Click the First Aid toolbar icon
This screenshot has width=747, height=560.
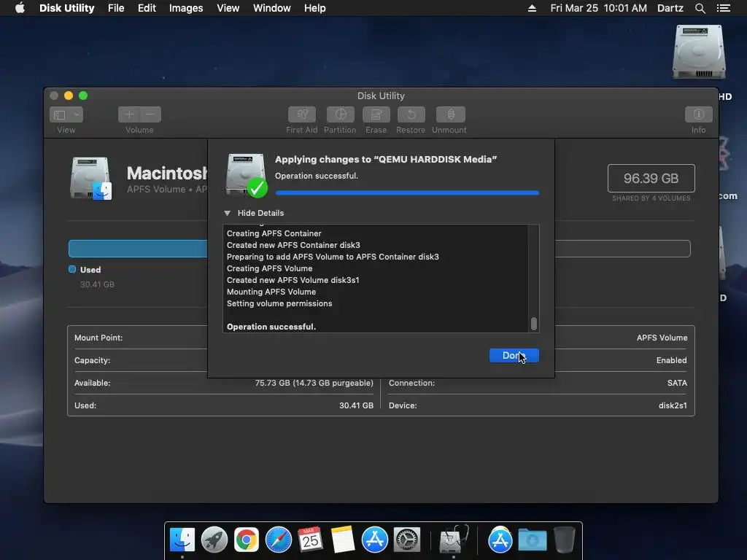301,114
